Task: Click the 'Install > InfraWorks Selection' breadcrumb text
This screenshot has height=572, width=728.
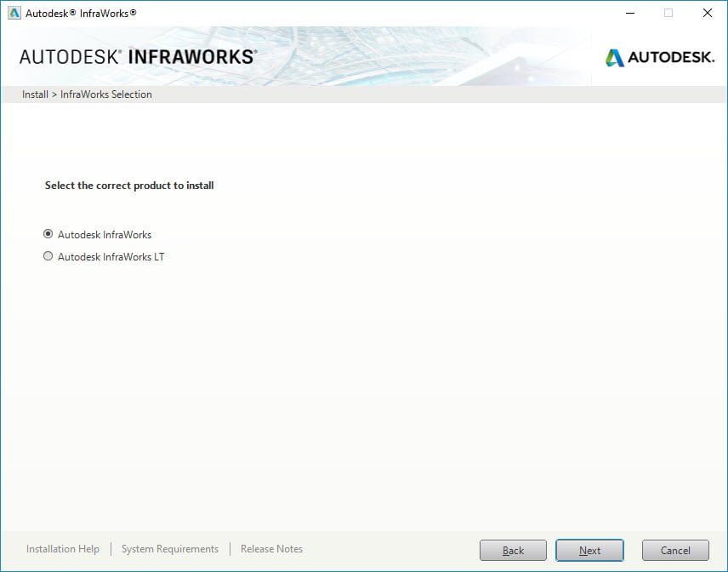Action: [87, 94]
